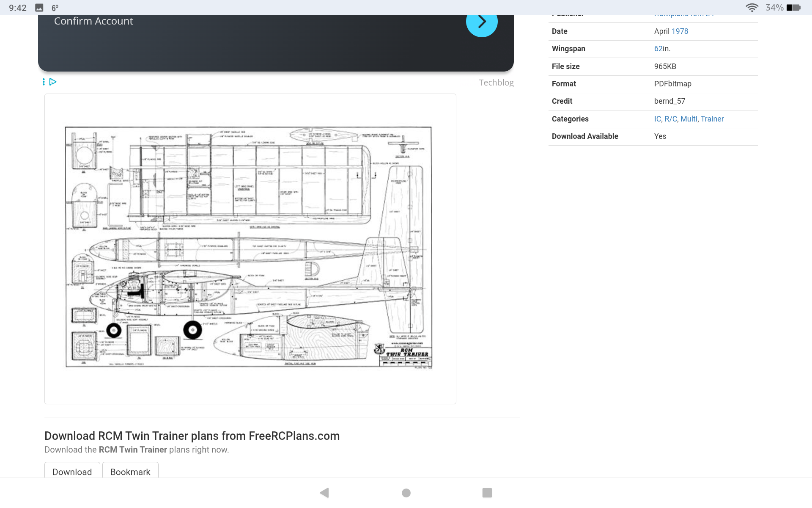The height and width of the screenshot is (508, 812).
Task: Open the Trainer category link
Action: point(712,119)
